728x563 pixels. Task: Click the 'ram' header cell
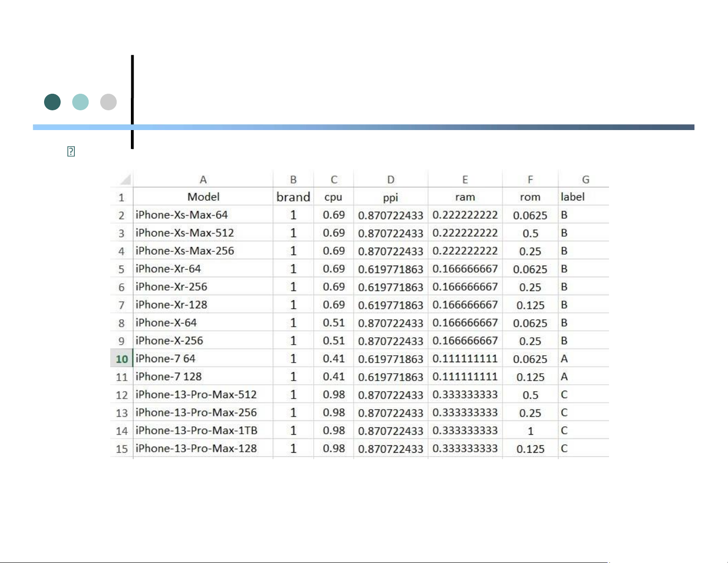[465, 197]
